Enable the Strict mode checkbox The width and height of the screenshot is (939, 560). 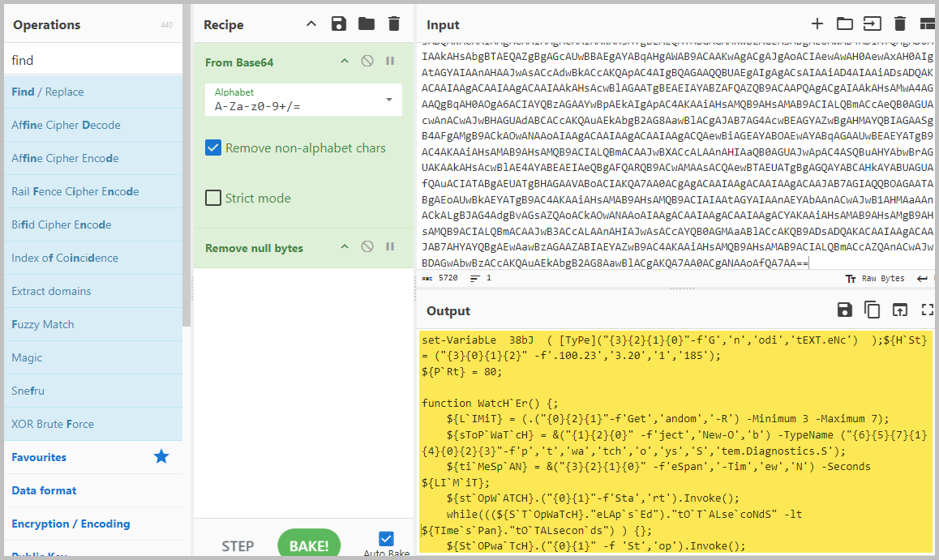point(213,198)
